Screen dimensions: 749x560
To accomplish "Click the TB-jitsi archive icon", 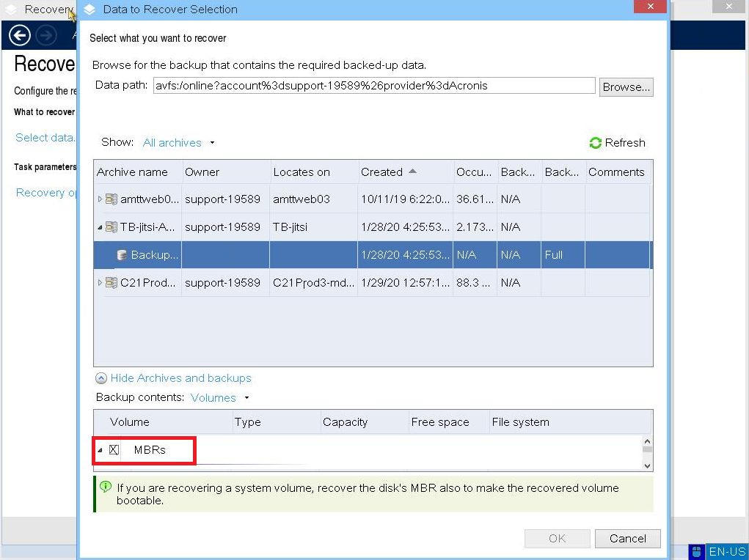I will 112,226.
